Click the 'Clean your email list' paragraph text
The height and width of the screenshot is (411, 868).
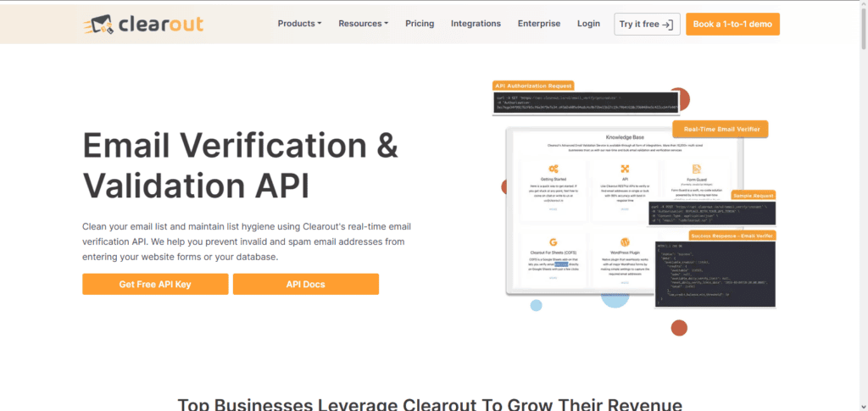pyautogui.click(x=247, y=242)
